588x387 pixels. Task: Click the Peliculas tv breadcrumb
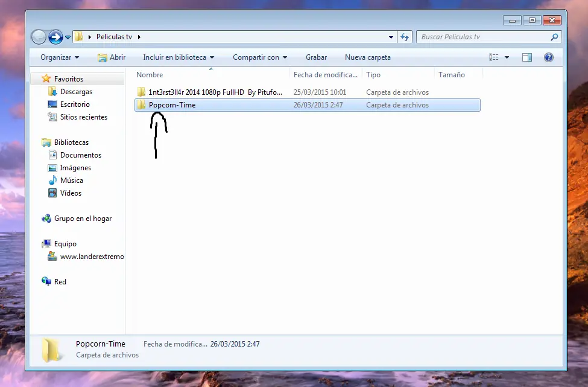coord(114,37)
